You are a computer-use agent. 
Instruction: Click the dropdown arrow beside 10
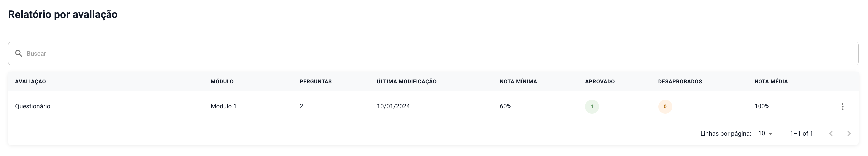pos(770,134)
